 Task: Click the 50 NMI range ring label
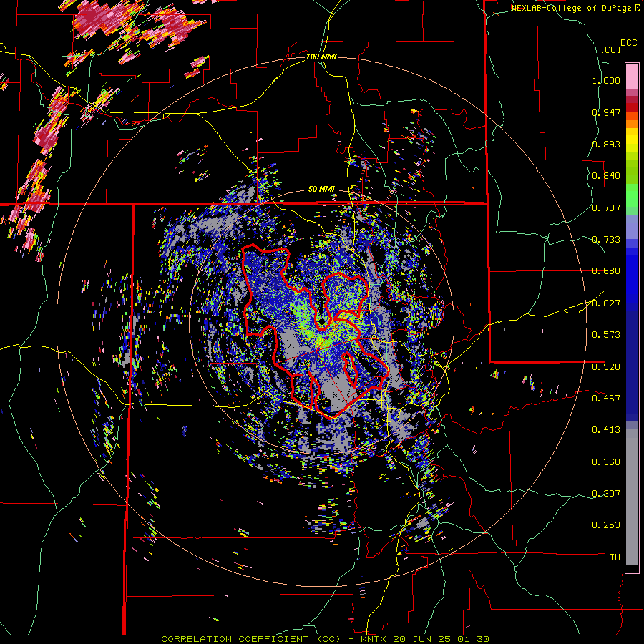(321, 190)
